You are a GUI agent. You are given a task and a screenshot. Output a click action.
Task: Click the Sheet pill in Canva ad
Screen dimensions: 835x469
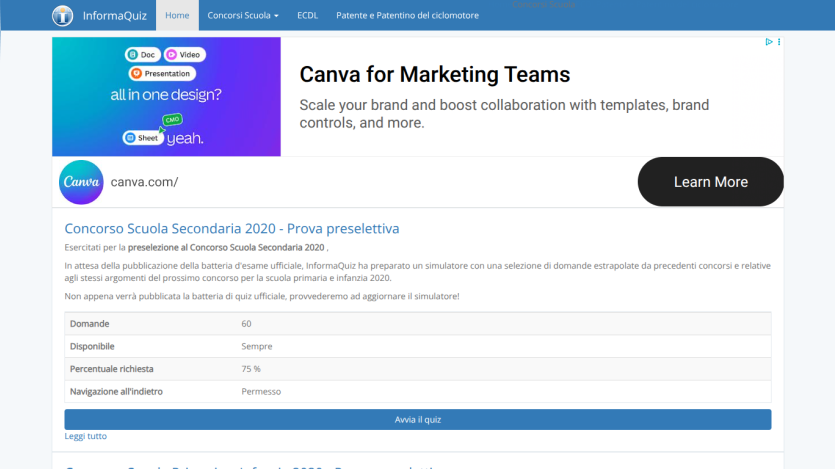click(x=143, y=138)
